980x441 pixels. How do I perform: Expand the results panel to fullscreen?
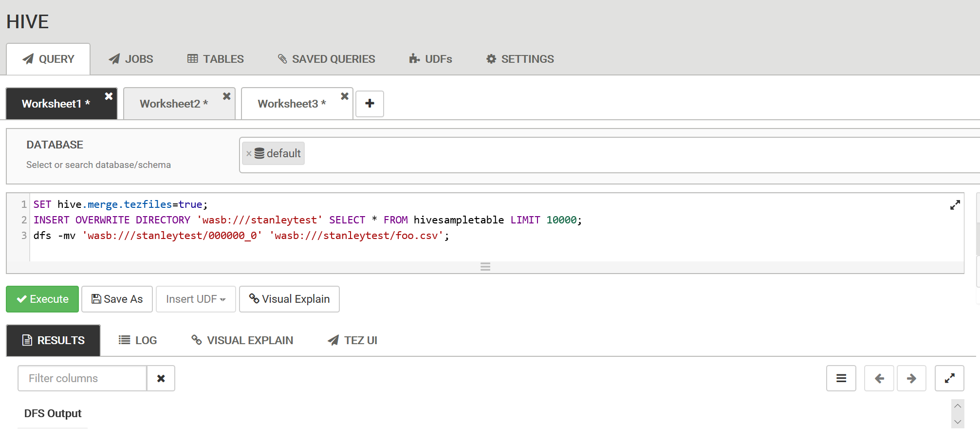click(949, 379)
